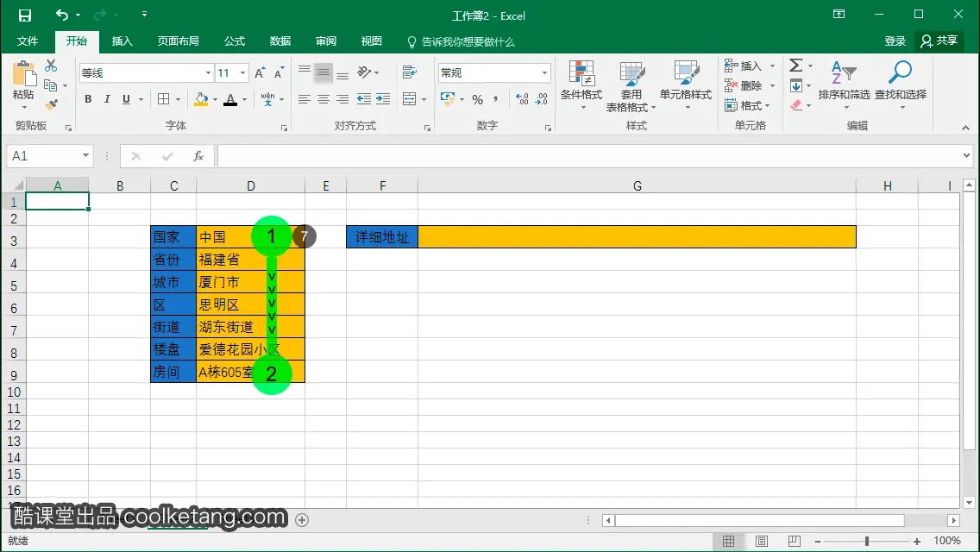Cut selection with the scissors icon
The height and width of the screenshot is (552, 980).
tap(51, 66)
